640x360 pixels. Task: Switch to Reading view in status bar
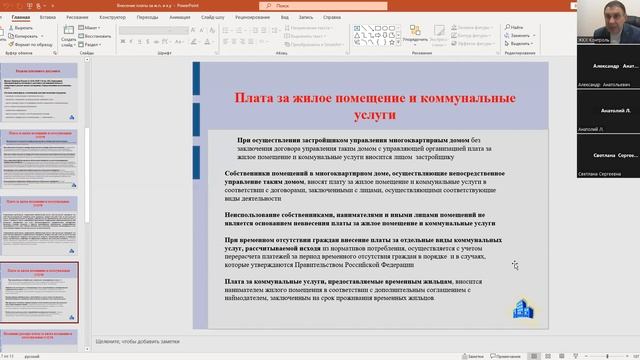[562, 356]
